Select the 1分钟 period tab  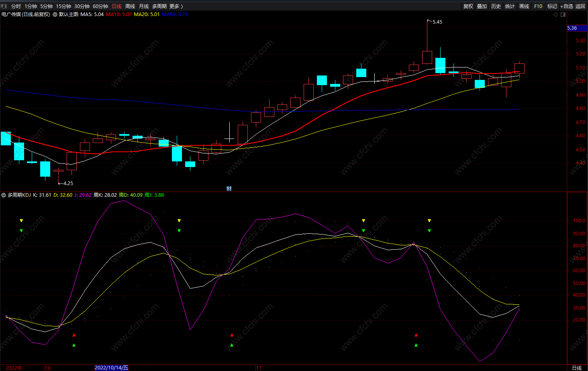[31, 6]
